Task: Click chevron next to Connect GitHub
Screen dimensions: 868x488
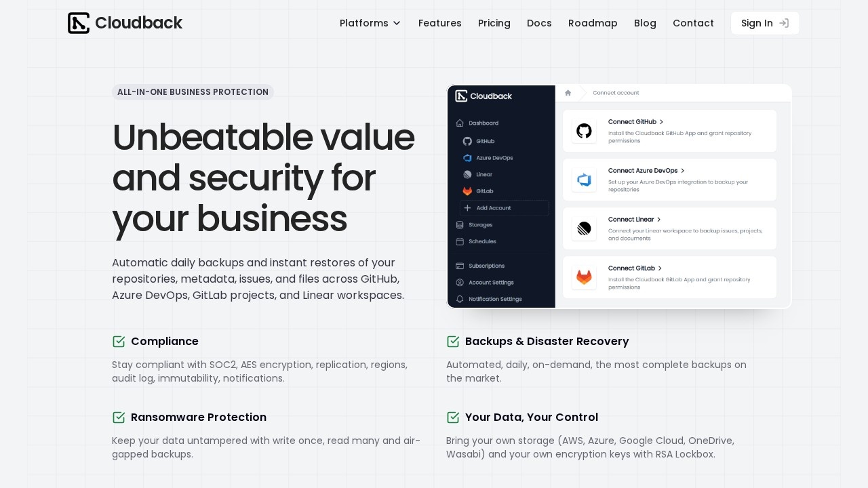Action: pos(661,122)
